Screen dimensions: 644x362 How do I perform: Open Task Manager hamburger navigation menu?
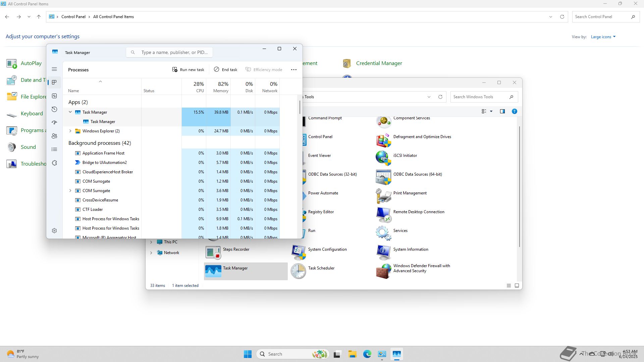point(54,69)
